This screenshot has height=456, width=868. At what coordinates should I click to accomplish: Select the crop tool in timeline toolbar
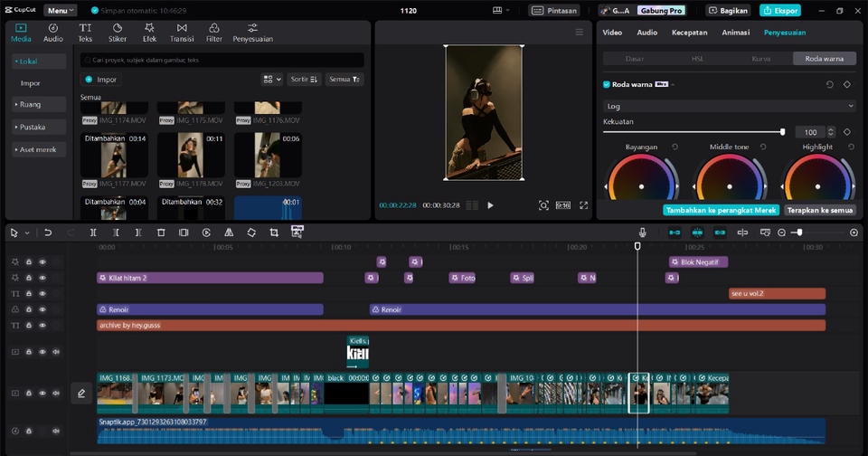point(274,233)
